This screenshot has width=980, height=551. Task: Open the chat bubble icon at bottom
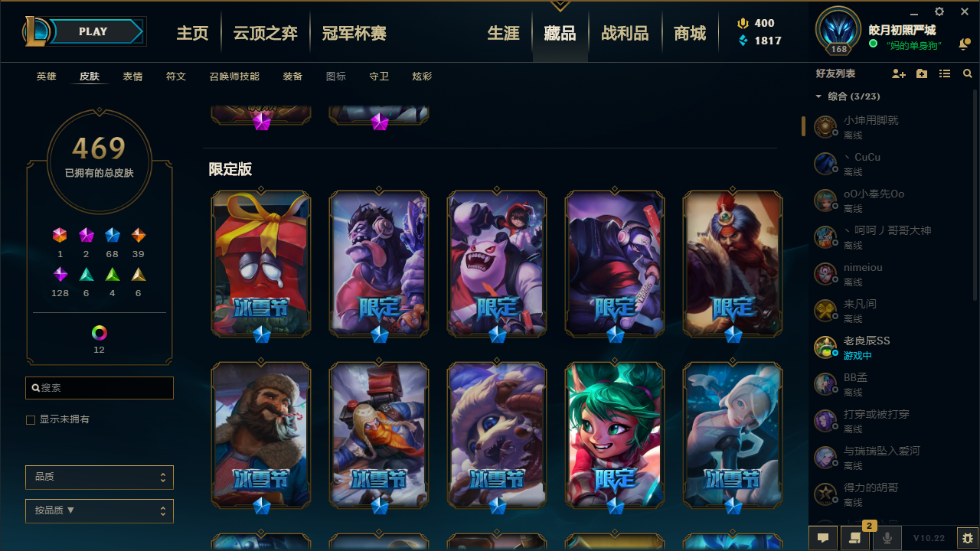pos(823,538)
